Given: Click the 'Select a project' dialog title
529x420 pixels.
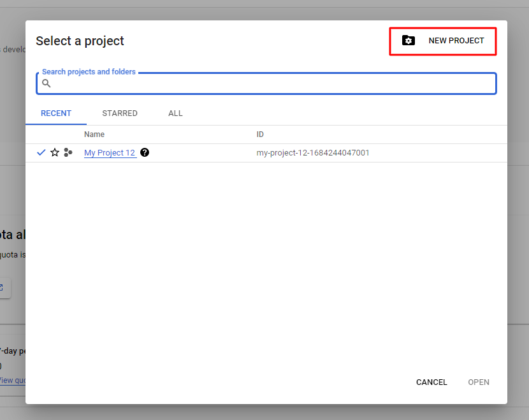Looking at the screenshot, I should [80, 41].
